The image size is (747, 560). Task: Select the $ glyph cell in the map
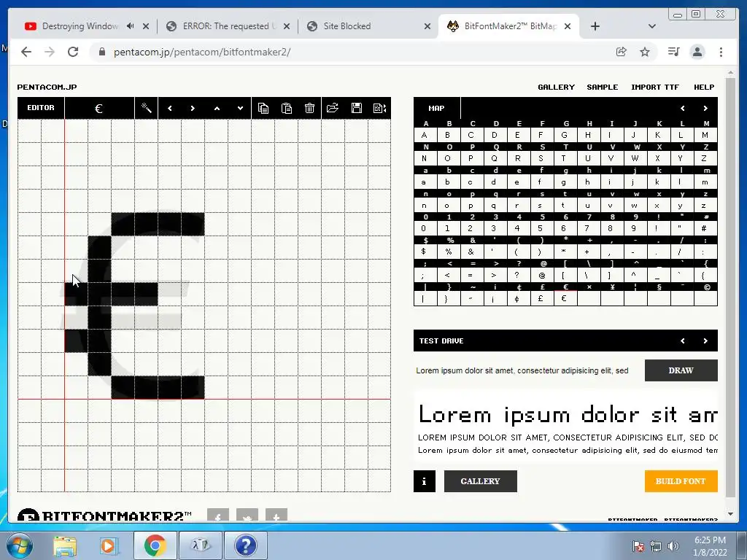point(424,252)
